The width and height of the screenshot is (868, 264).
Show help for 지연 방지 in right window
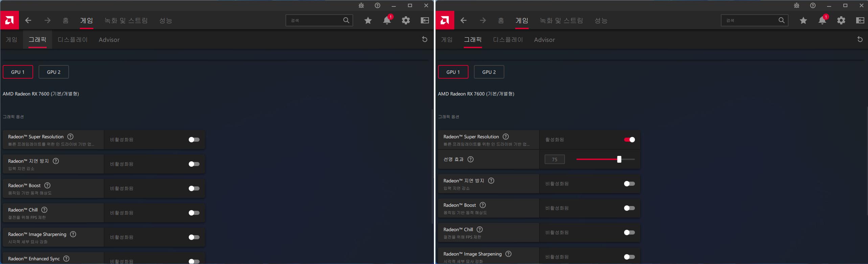tap(491, 181)
